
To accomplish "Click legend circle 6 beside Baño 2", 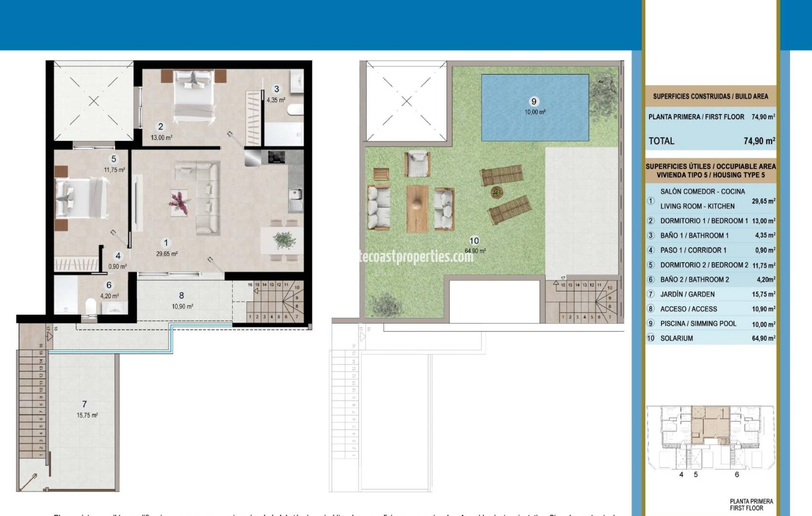I will pyautogui.click(x=651, y=280).
